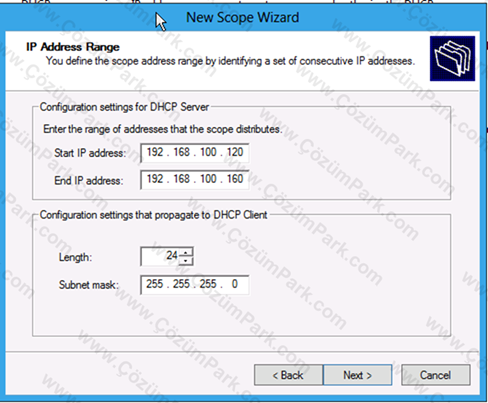
Task: Increase Length with the up arrow
Action: [186, 252]
